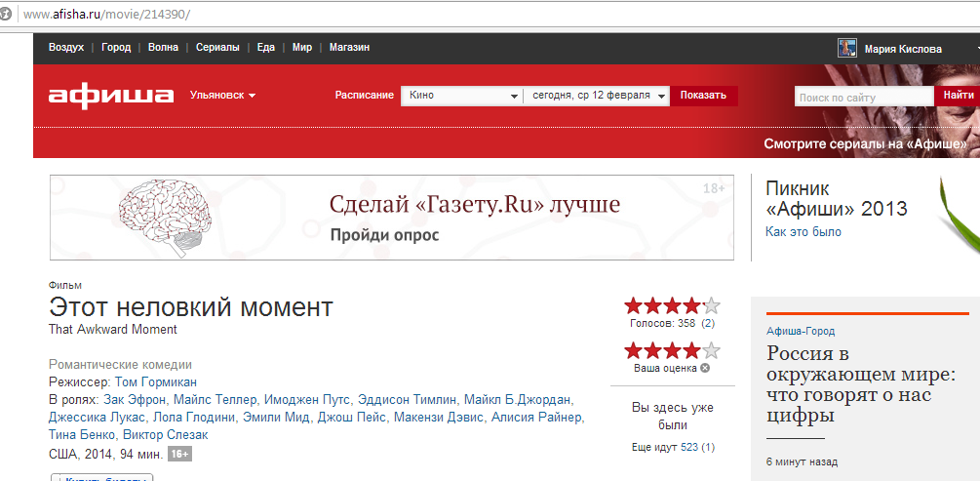Open the Воздух section
Viewport: 980px width, 481px height.
coord(66,48)
